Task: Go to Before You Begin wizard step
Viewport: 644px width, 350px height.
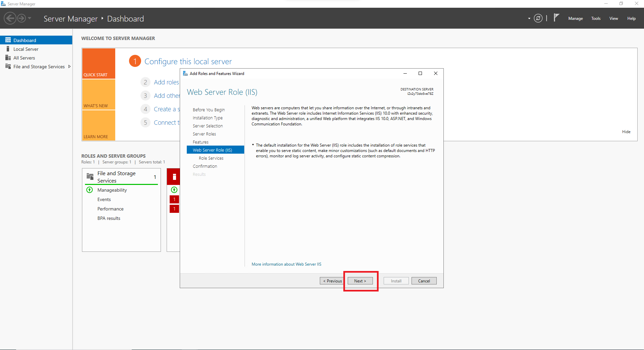Action: [x=209, y=110]
